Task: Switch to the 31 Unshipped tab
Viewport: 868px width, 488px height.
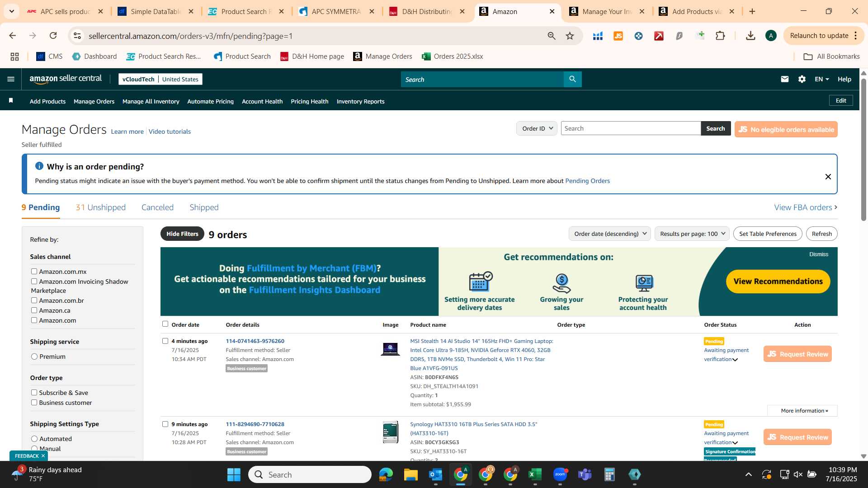Action: (100, 207)
